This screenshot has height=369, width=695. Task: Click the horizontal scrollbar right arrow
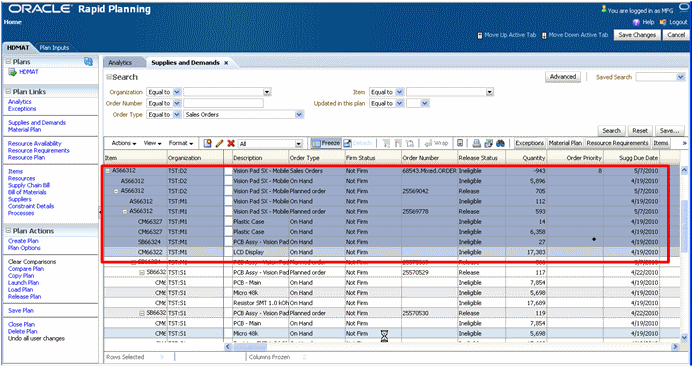pos(675,346)
